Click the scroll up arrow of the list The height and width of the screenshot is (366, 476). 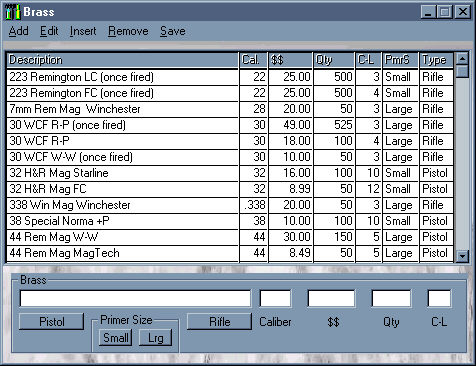pos(462,59)
